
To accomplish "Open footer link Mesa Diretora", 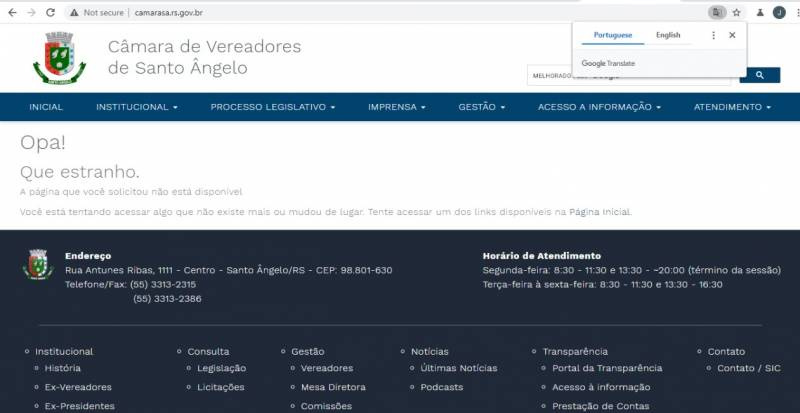I will click(x=333, y=387).
